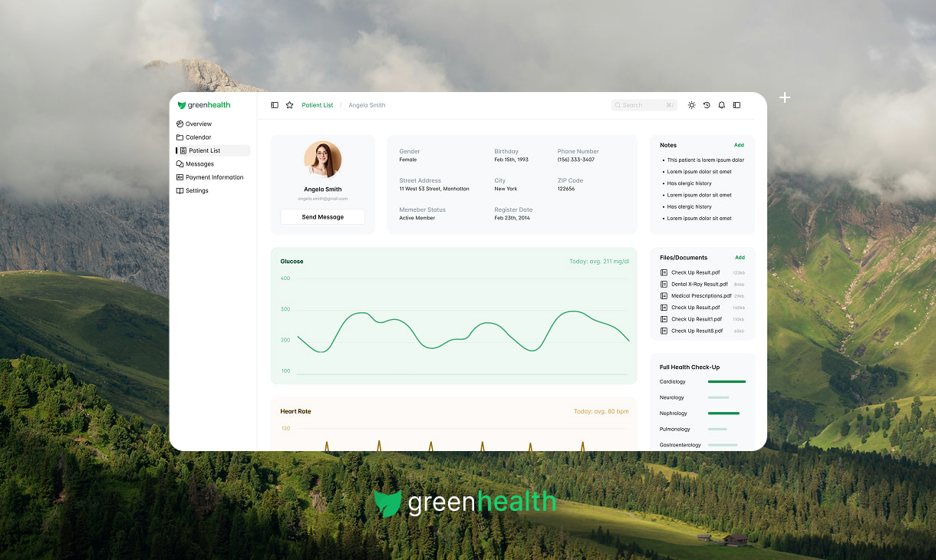This screenshot has width=936, height=560.
Task: Click the Nephrology progress bar
Action: pos(723,413)
